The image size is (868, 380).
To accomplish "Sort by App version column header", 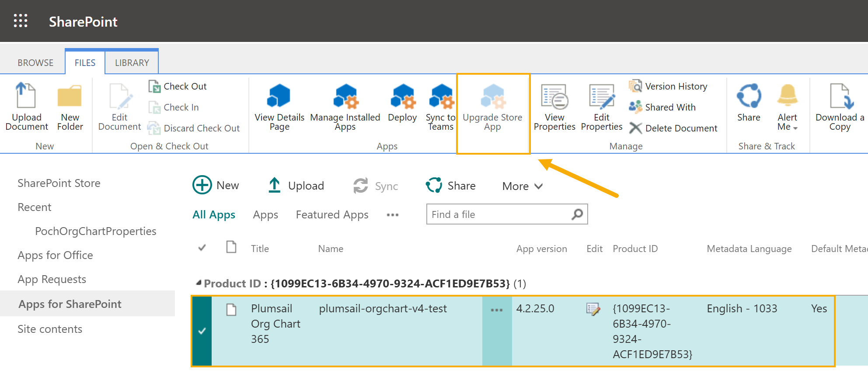I will coord(541,249).
